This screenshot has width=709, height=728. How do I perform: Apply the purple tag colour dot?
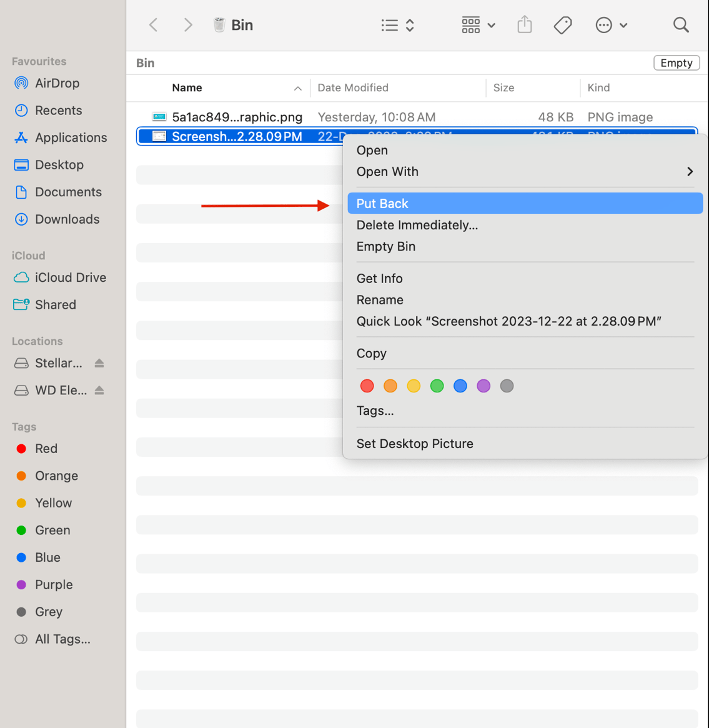(x=483, y=386)
